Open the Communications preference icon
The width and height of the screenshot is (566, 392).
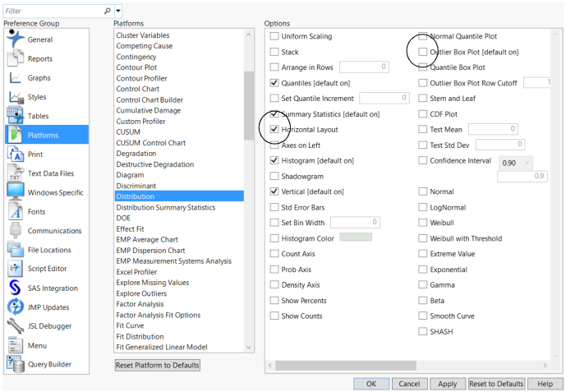tap(16, 231)
